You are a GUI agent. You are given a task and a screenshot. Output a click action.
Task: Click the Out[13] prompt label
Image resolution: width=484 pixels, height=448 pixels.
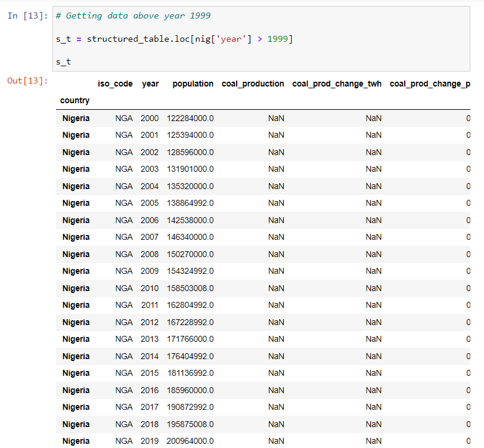click(28, 81)
